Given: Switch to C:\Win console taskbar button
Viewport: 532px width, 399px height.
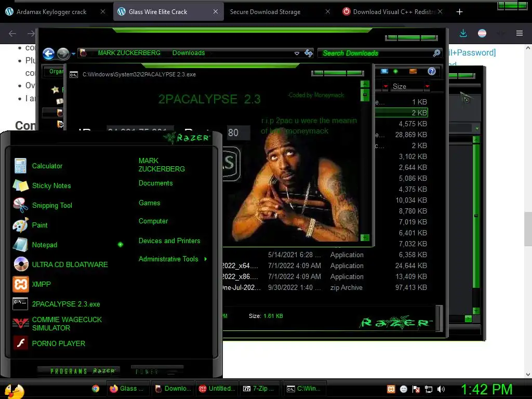Looking at the screenshot, I should tap(304, 389).
